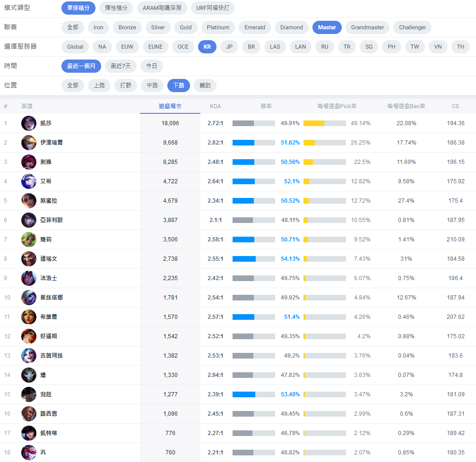Select 全部 in the position row
476x462 pixels.
pyautogui.click(x=73, y=86)
